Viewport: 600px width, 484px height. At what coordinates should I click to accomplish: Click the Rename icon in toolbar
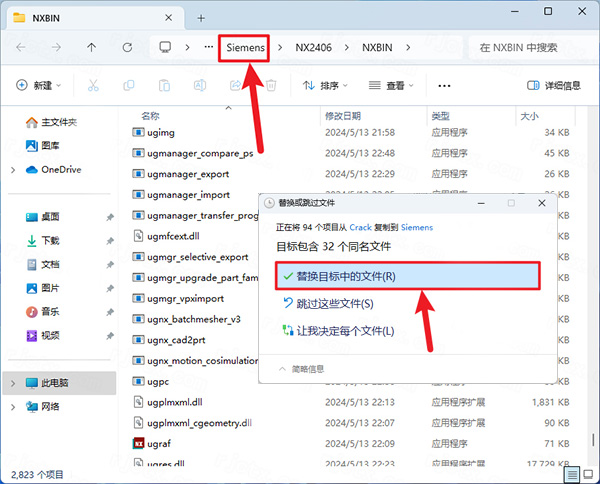click(x=200, y=85)
